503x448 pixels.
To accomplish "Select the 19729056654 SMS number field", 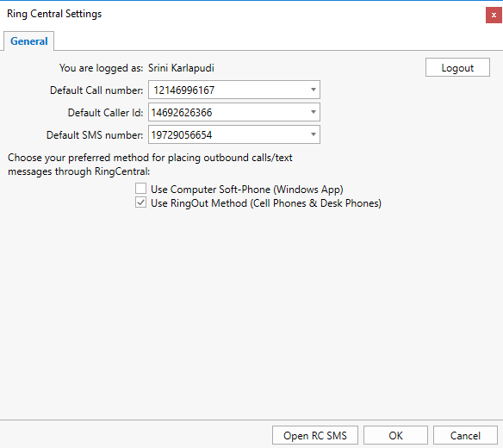I will pyautogui.click(x=234, y=134).
